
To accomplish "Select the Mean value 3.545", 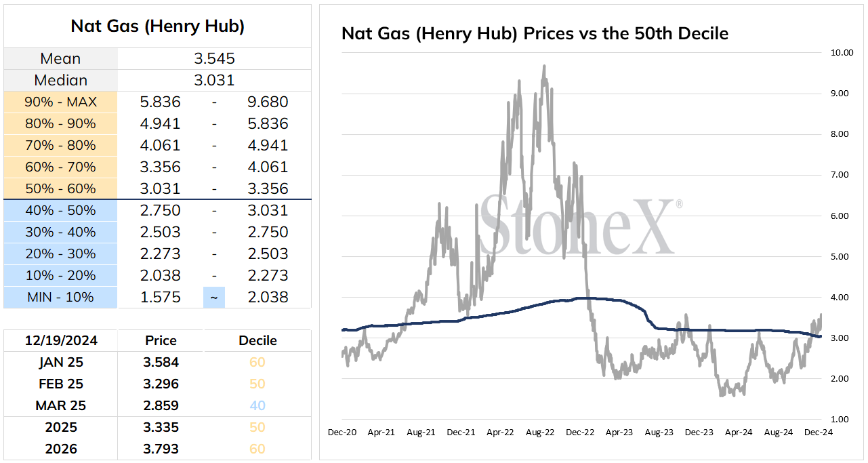I will pos(214,58).
